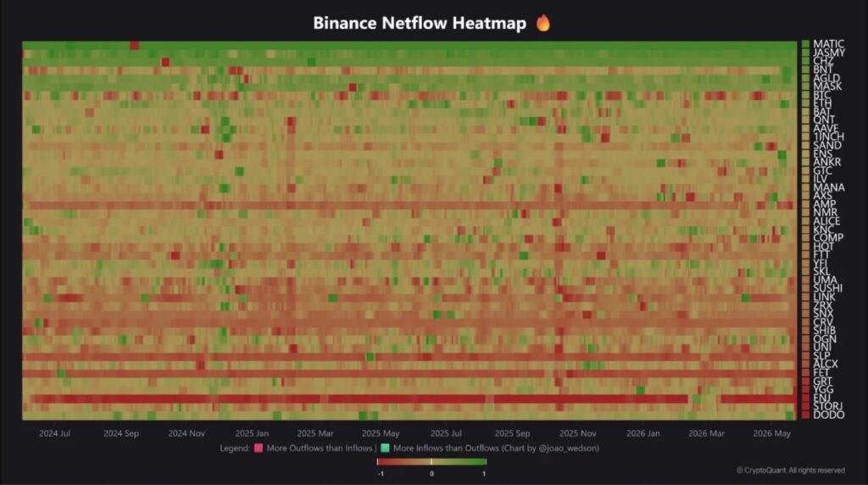Click the flame icon beside the title
868x485 pixels.
coord(543,23)
